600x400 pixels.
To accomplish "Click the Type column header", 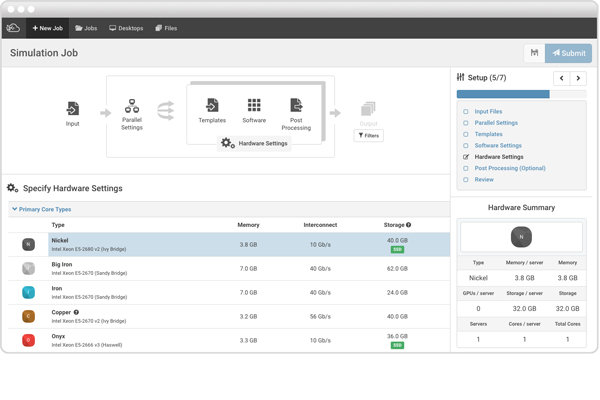I will click(58, 225).
